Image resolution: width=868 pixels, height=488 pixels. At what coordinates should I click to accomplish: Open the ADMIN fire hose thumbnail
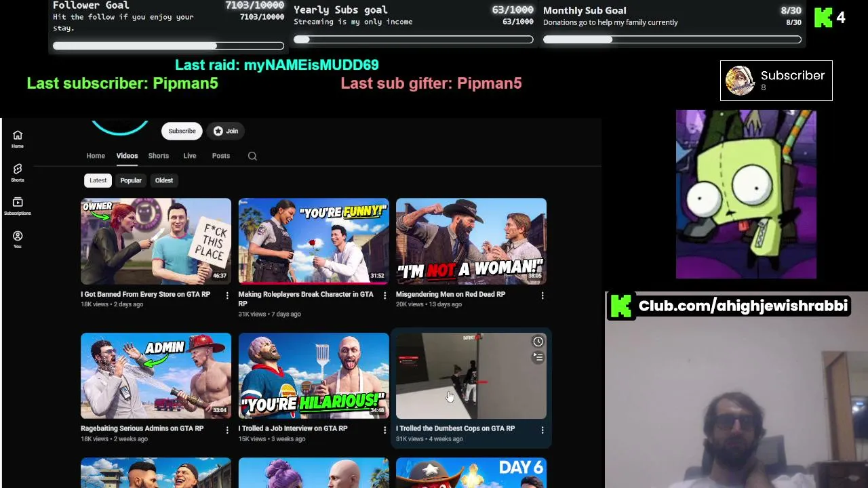pos(156,375)
